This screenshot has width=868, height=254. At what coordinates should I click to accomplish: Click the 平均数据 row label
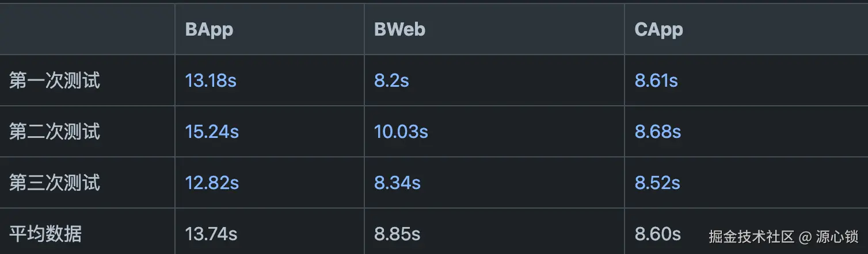click(x=45, y=234)
